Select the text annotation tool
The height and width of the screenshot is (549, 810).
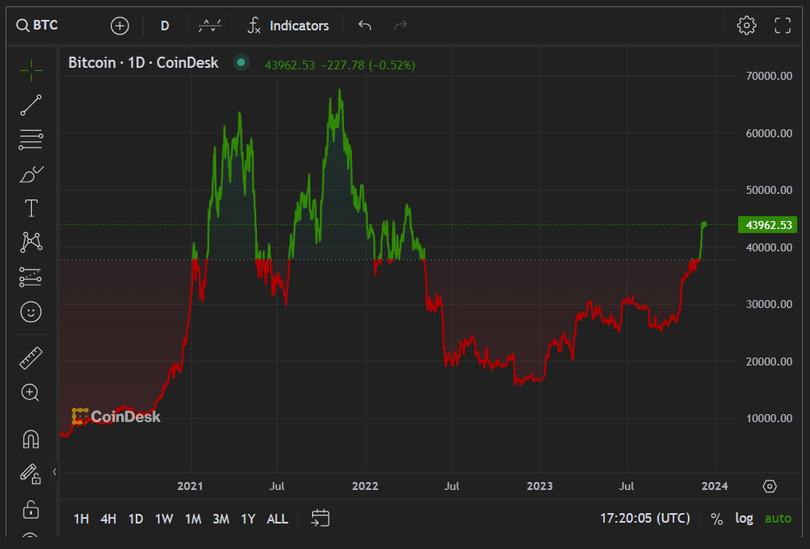[31, 208]
